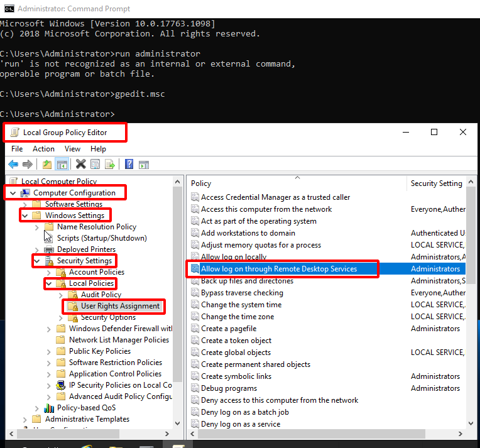Viewport: 480px width, 448px height.
Task: Click the Policy-based QoS chart icon
Action: point(49,408)
